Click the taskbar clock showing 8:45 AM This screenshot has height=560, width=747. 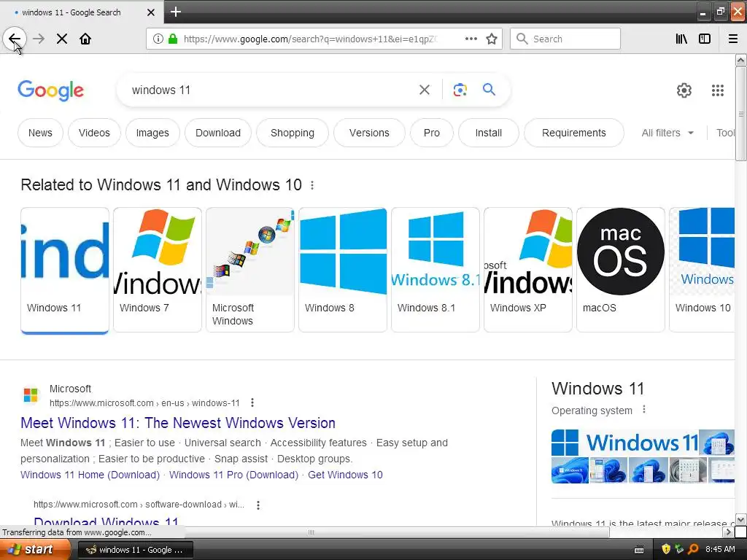[x=720, y=549]
